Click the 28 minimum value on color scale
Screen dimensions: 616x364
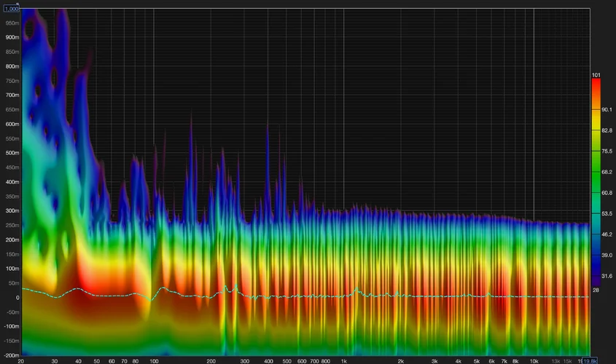(596, 290)
